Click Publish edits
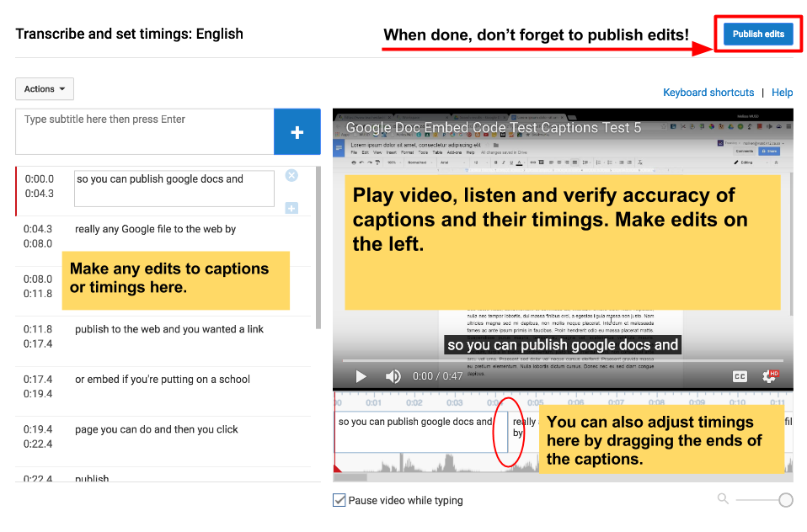 (757, 34)
